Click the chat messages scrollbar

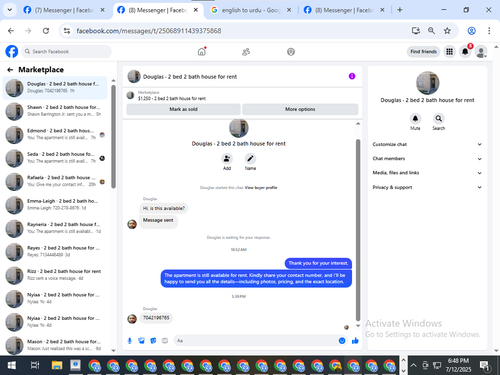[358, 230]
